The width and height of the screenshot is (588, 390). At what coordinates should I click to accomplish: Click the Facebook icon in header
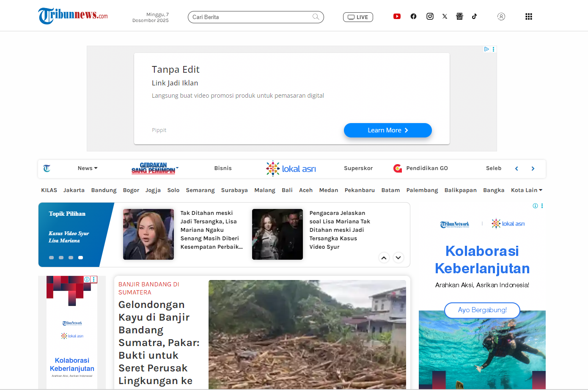(x=413, y=16)
